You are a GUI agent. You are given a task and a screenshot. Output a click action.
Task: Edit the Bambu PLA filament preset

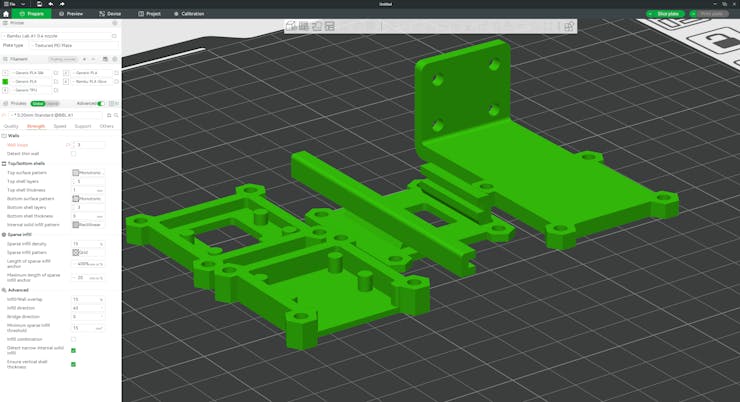coord(116,82)
